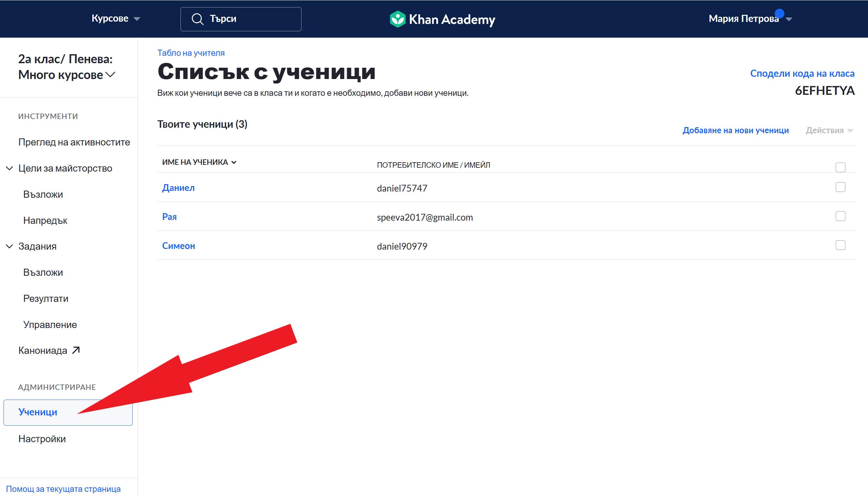Click the class code 6EFHETYA
Image resolution: width=868 pixels, height=497 pixels.
coord(825,91)
